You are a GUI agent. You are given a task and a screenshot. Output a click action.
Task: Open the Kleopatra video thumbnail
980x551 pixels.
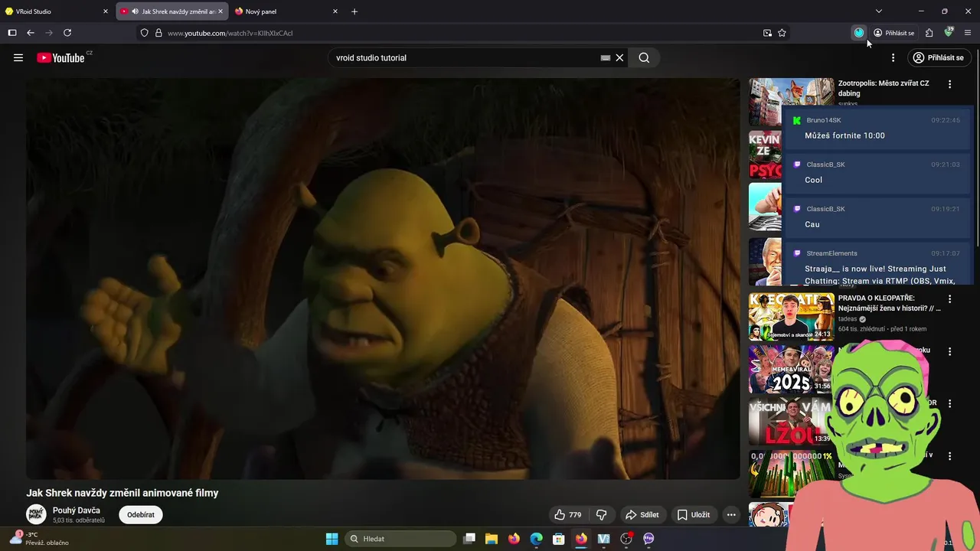point(792,316)
